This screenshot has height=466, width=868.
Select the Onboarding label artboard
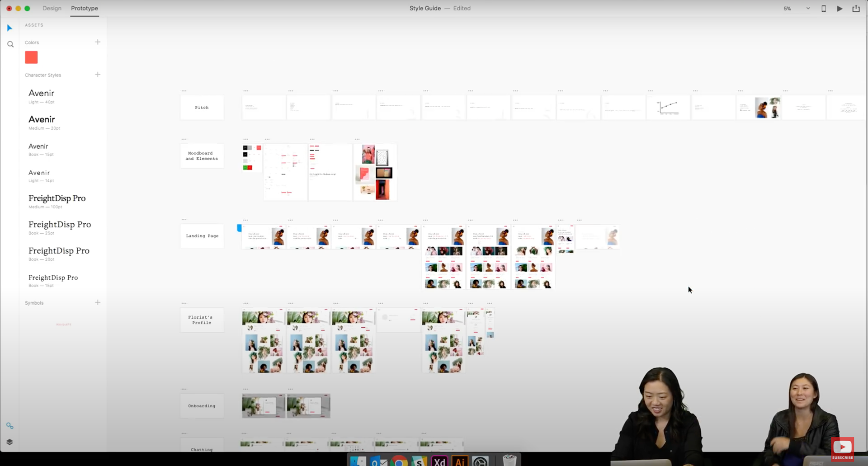pos(202,406)
